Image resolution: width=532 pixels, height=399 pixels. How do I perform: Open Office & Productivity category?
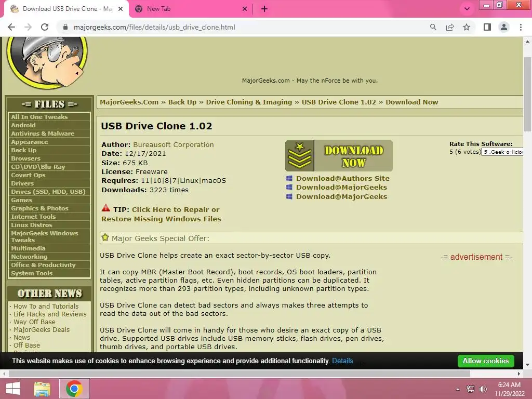coord(43,265)
